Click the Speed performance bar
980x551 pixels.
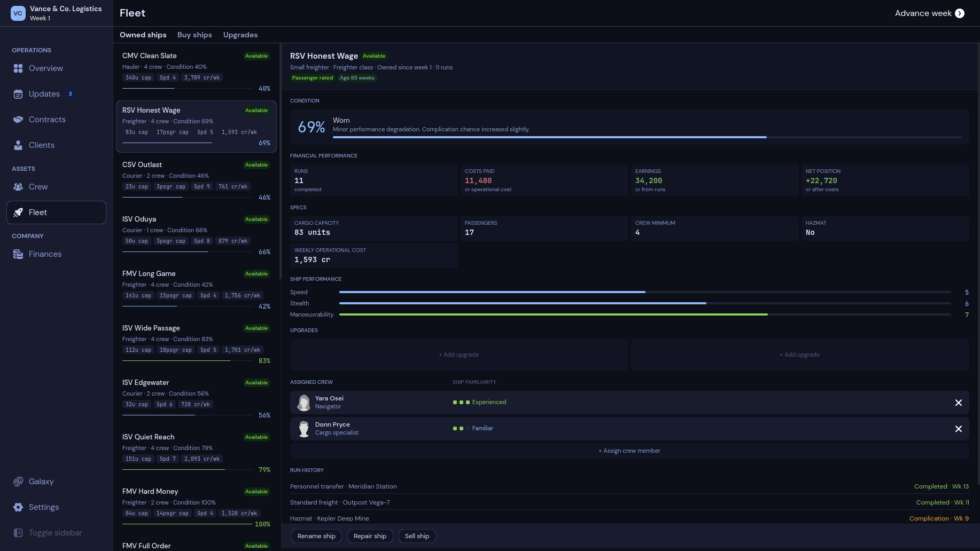coord(645,292)
